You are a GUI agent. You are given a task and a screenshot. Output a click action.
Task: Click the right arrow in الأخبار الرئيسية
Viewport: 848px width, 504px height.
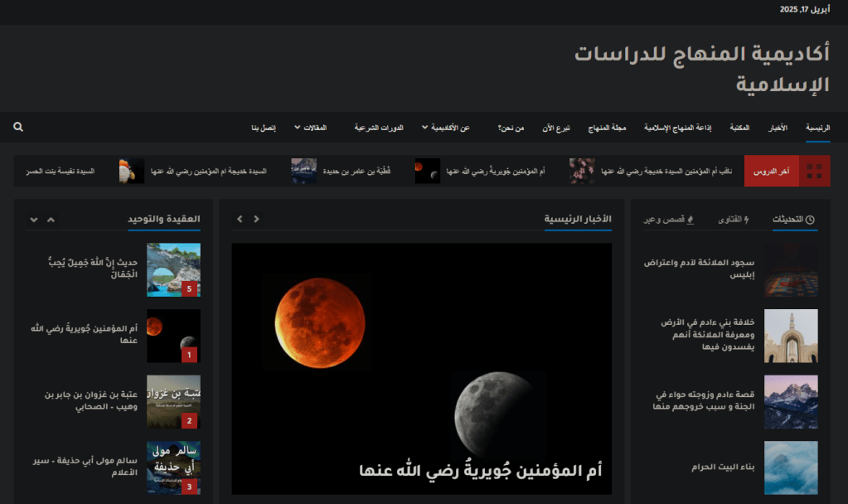coord(256,219)
